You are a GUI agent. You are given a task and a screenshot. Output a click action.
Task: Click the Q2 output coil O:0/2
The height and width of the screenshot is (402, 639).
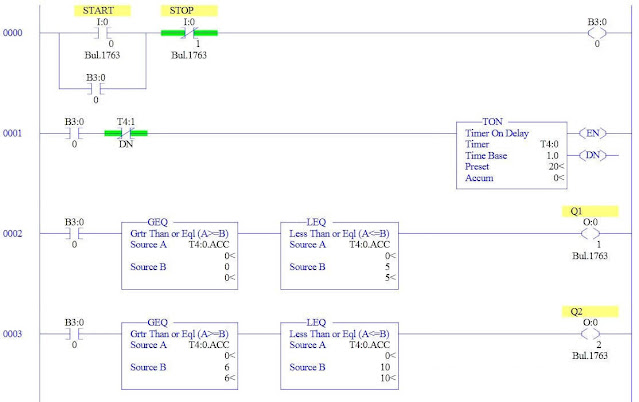(x=591, y=334)
